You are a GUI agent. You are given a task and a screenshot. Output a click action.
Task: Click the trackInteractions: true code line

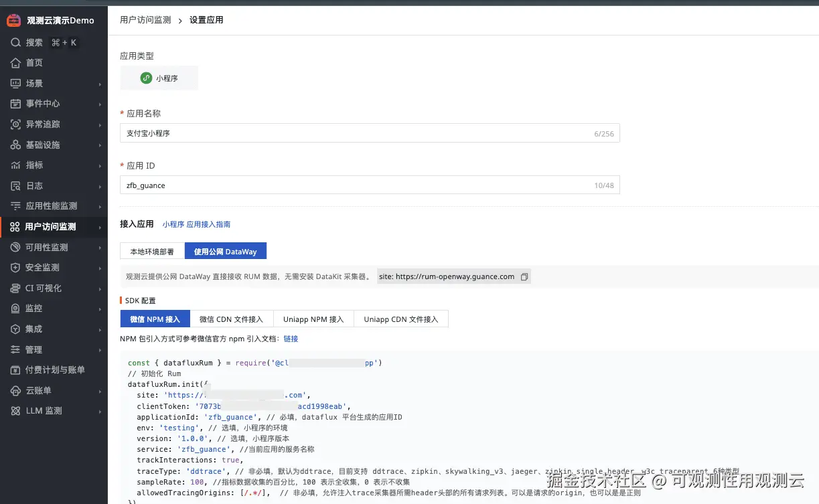click(190, 460)
